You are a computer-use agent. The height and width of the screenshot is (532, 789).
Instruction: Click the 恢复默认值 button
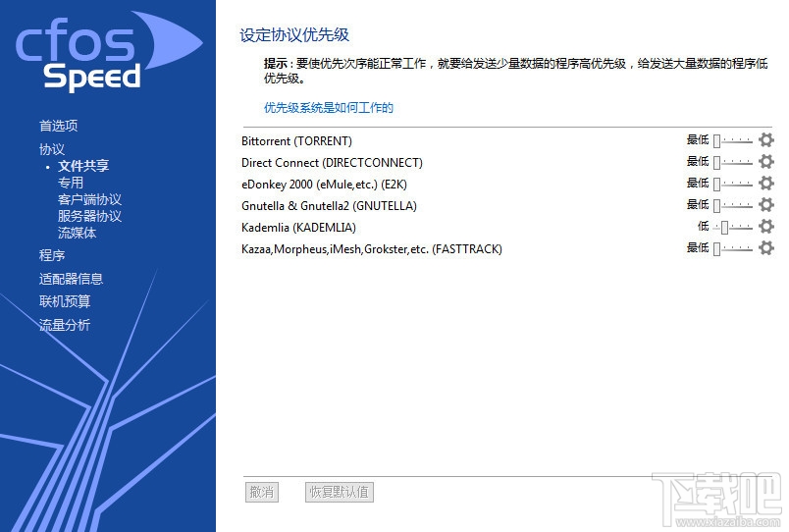(340, 492)
